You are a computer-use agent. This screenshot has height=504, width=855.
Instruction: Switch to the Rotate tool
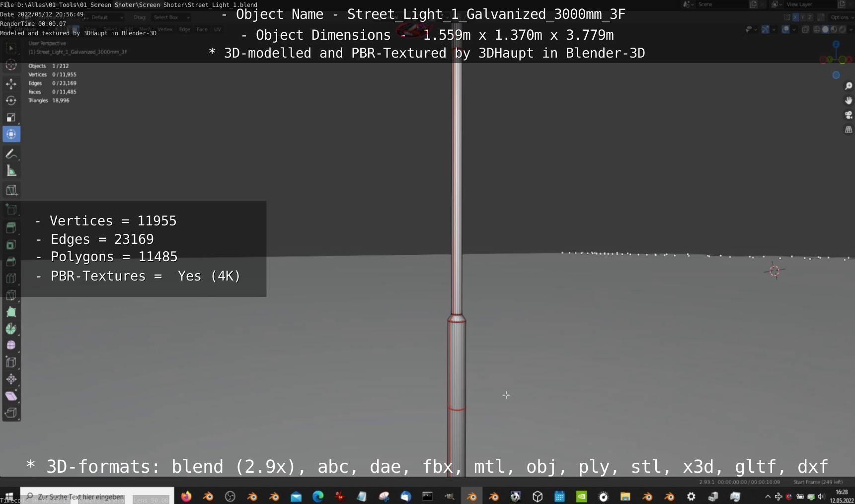coord(11,100)
